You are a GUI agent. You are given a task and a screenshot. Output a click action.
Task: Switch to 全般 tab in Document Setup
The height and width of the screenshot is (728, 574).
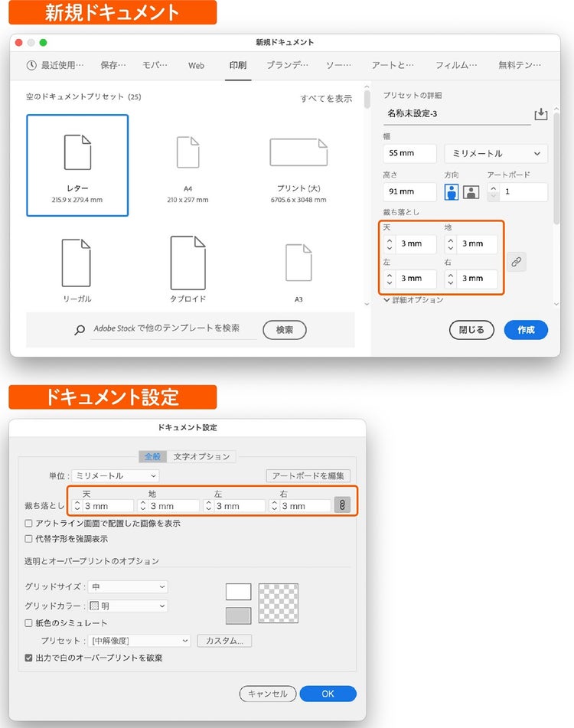pyautogui.click(x=152, y=456)
